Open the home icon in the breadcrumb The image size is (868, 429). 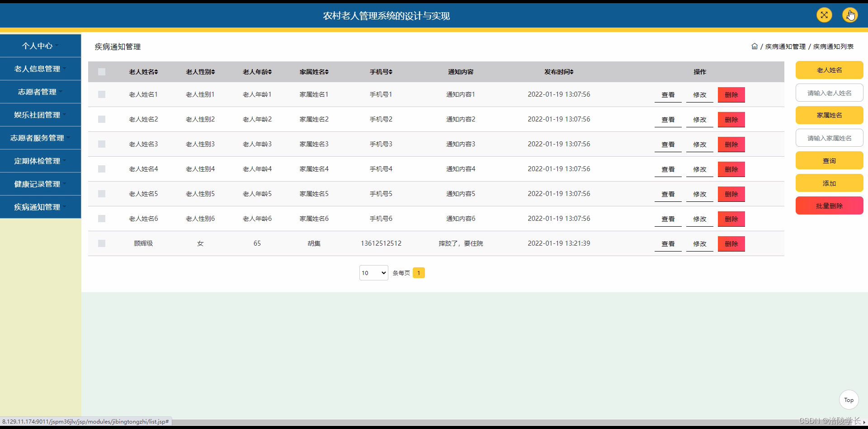click(x=755, y=46)
